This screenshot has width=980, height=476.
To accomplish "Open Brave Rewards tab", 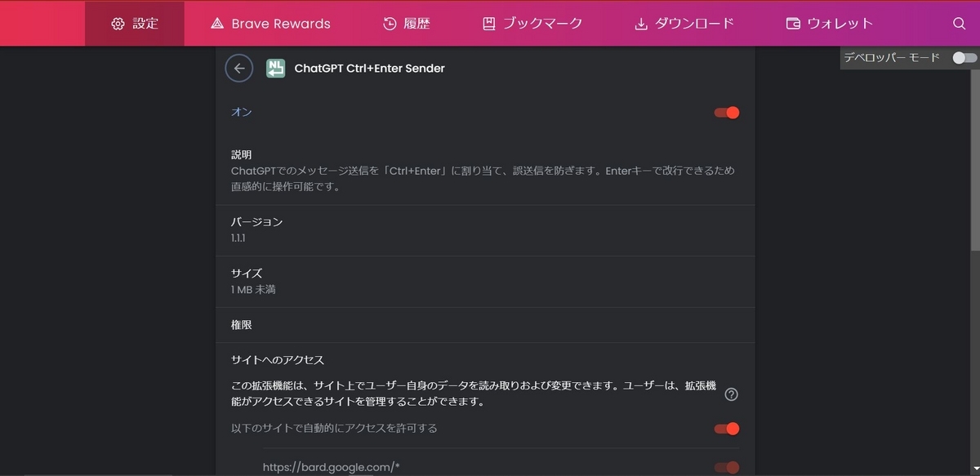I will click(270, 24).
